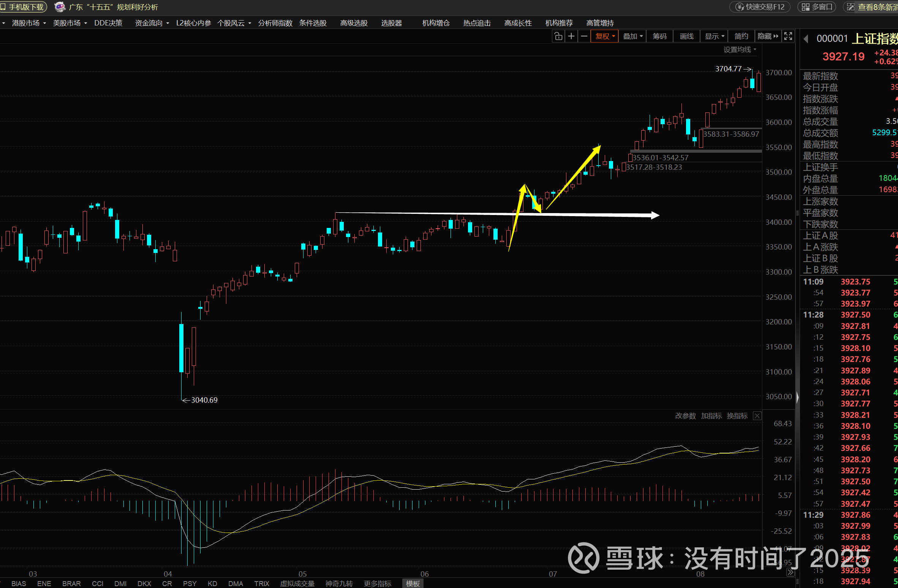Image resolution: width=898 pixels, height=588 pixels.
Task: Toggle 筹码 chip distribution view
Action: pos(659,36)
